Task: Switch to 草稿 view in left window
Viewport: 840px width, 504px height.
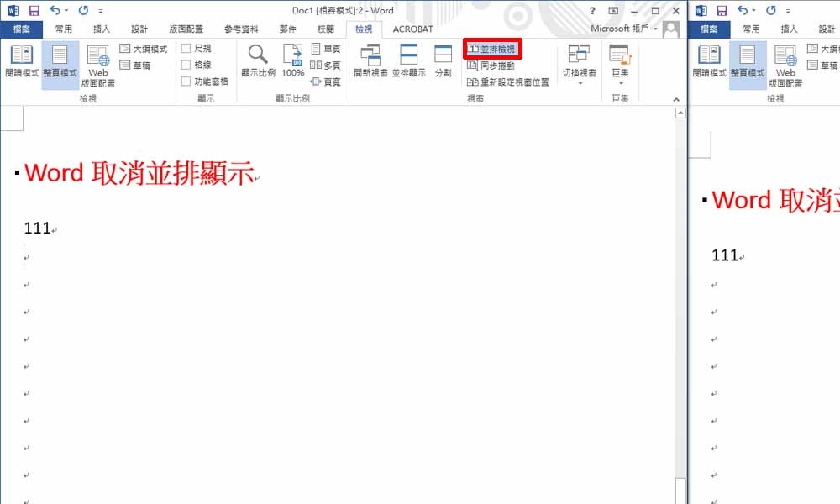Action: pyautogui.click(x=135, y=66)
